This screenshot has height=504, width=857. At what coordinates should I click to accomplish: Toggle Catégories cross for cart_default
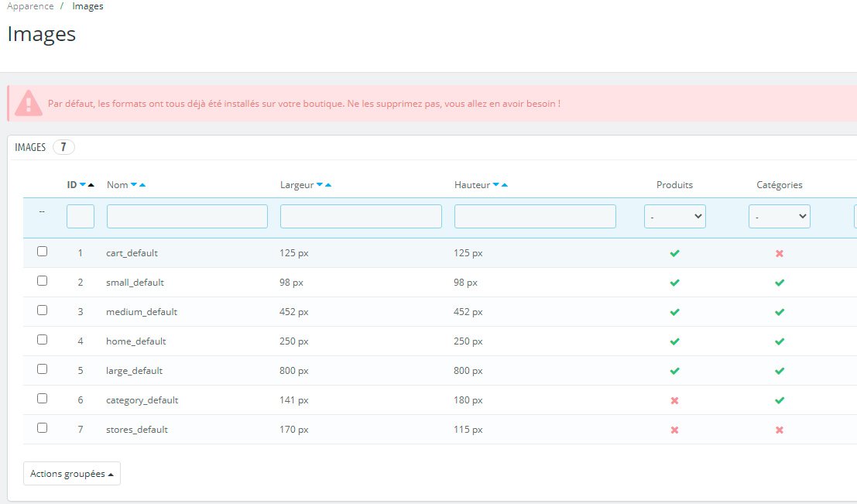780,253
